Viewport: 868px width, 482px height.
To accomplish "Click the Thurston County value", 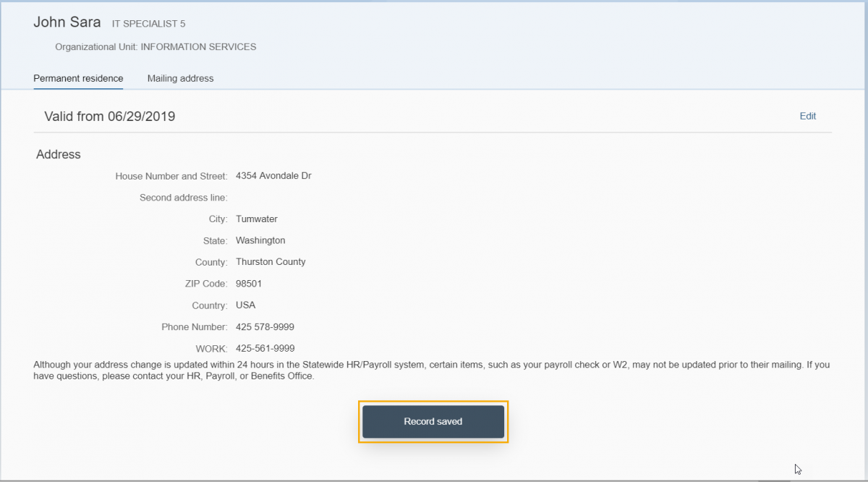I will [271, 262].
